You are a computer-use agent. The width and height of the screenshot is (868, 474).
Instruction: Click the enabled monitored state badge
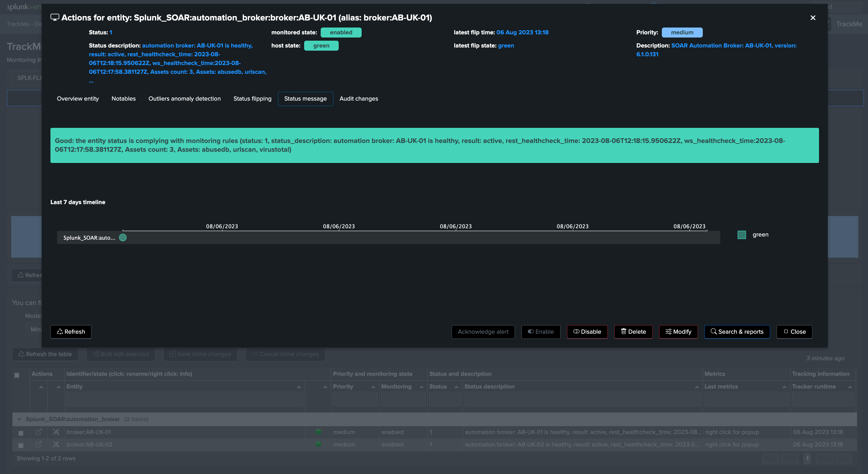[341, 32]
